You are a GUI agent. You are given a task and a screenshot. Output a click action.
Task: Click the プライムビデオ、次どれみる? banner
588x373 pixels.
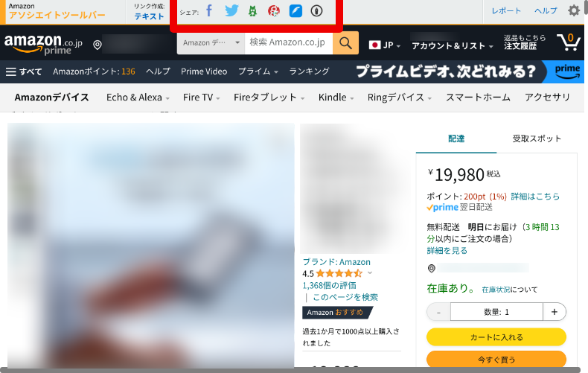pyautogui.click(x=446, y=71)
